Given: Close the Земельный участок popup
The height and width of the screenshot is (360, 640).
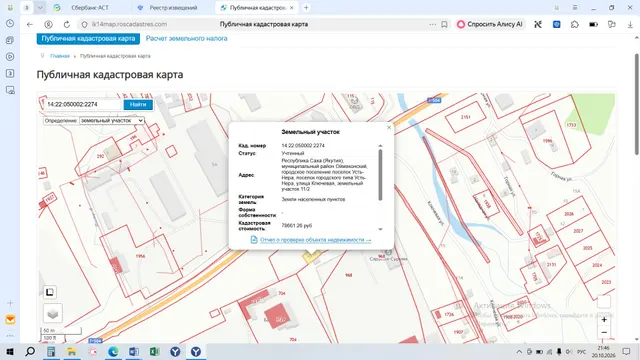Looking at the screenshot, I should click(389, 127).
